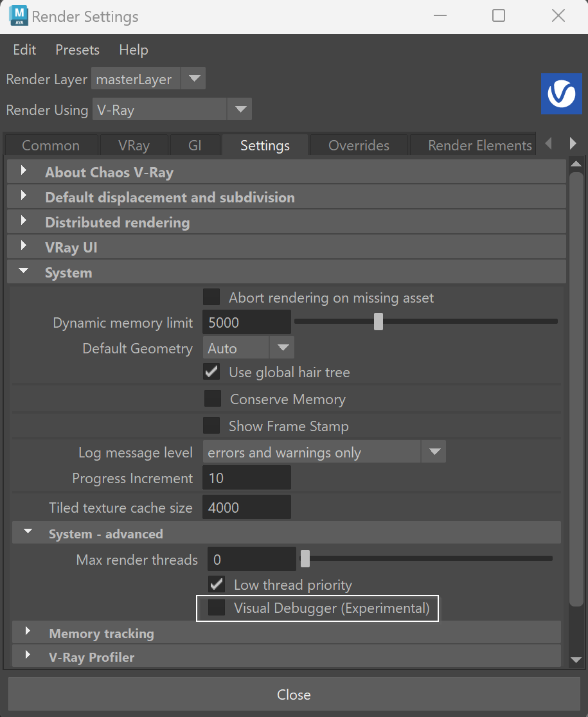Enable Abort rendering on missing asset
The image size is (588, 717).
click(x=211, y=297)
